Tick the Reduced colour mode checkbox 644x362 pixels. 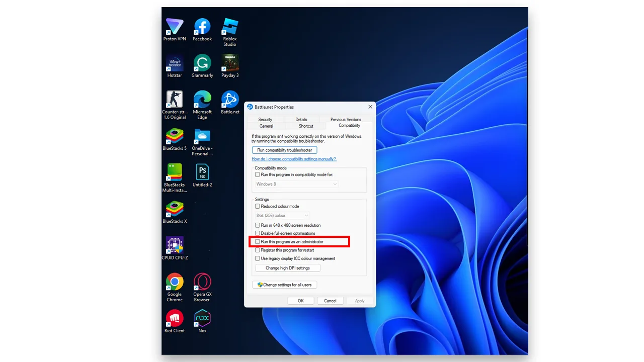coord(258,206)
